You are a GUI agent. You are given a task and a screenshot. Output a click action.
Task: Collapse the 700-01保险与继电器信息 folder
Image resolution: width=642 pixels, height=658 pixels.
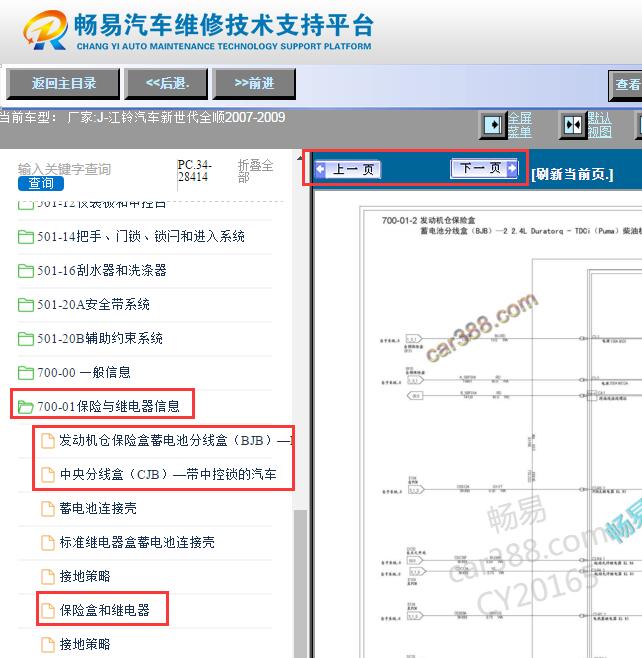pos(108,407)
